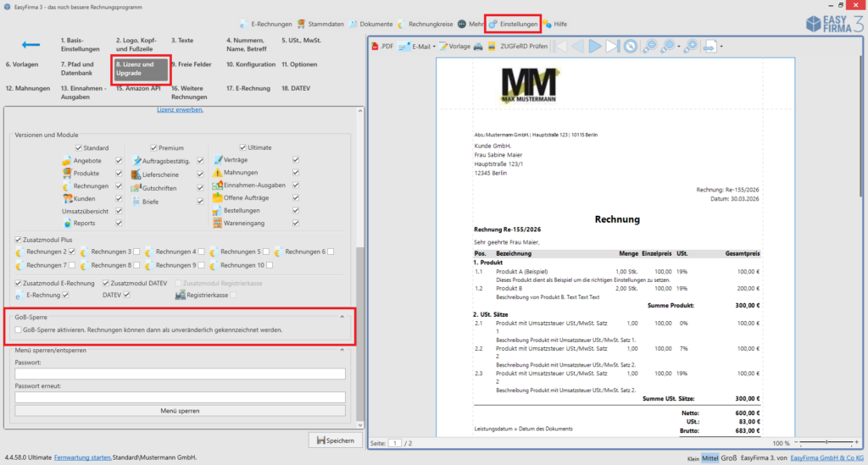The width and height of the screenshot is (868, 465).
Task: Click the Registrierkasse cash register icon
Action: (x=180, y=296)
